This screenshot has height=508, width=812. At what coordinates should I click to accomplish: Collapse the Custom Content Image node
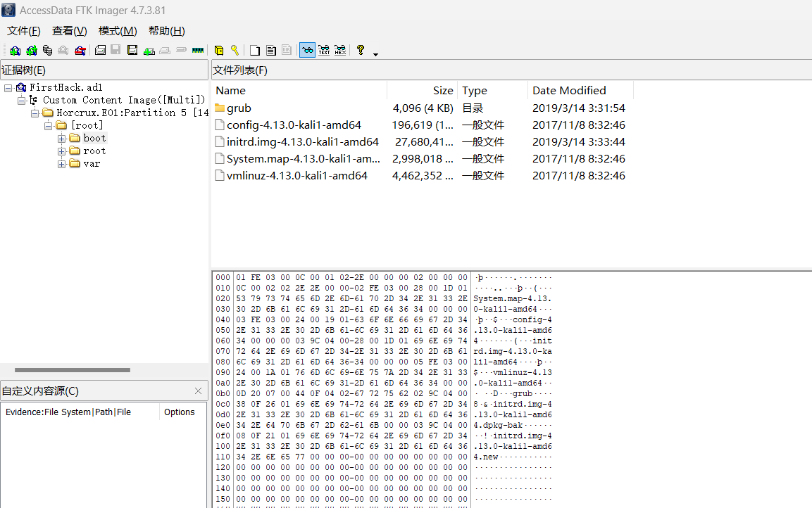point(21,101)
